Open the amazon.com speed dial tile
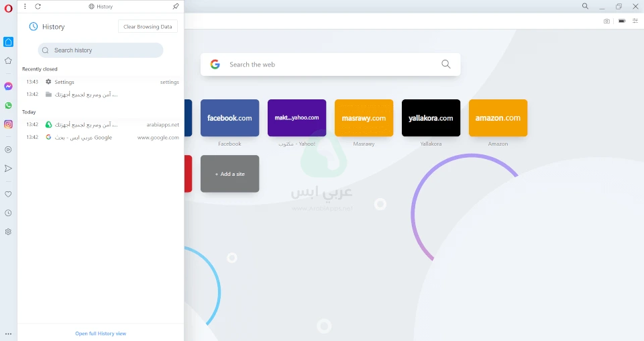Screen dimensions: 644x341 (498, 118)
